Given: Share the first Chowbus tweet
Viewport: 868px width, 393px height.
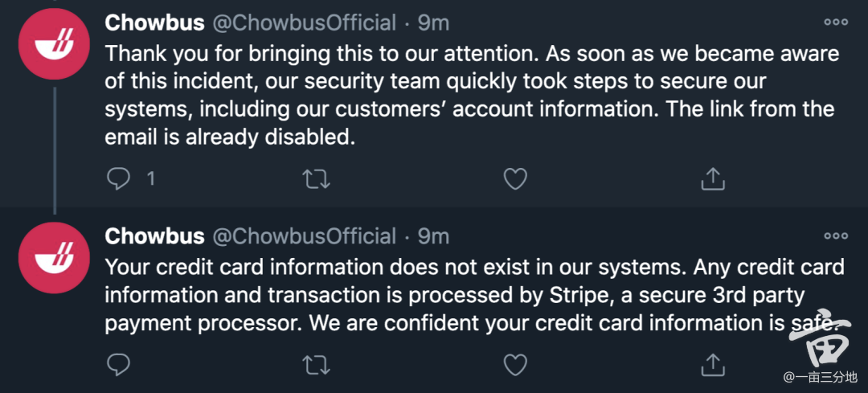Looking at the screenshot, I should (x=713, y=178).
